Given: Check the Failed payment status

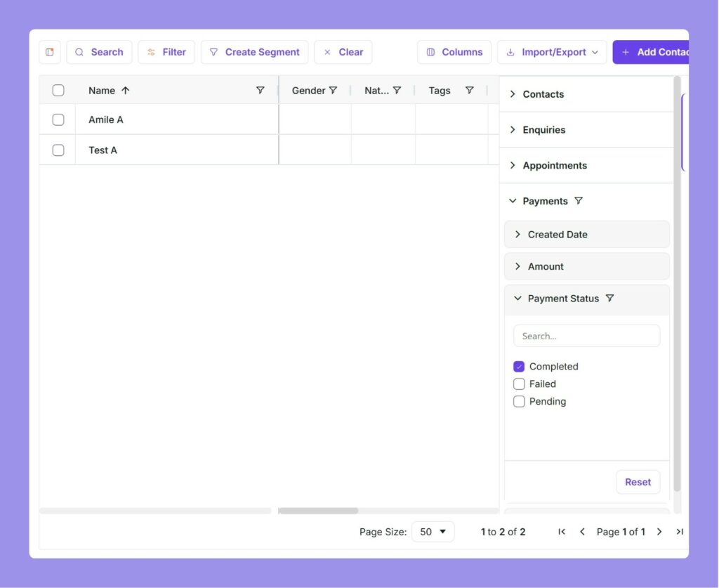Looking at the screenshot, I should click(x=519, y=384).
